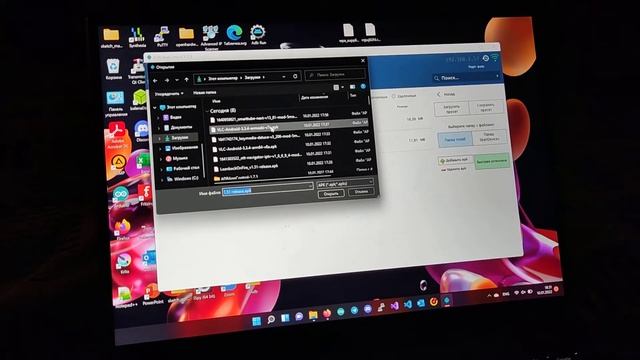The width and height of the screenshot is (640, 360).
Task: Click the Открыть button
Action: point(331,194)
